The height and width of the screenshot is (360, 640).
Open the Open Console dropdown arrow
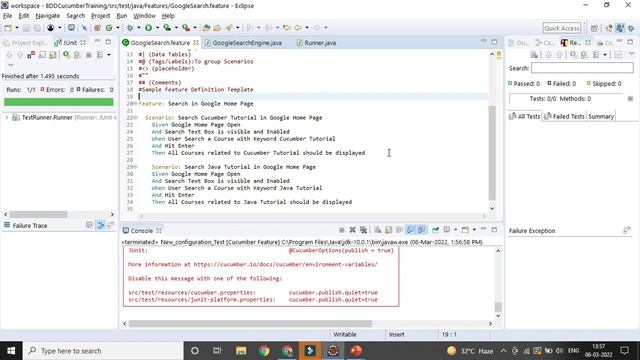pos(474,230)
